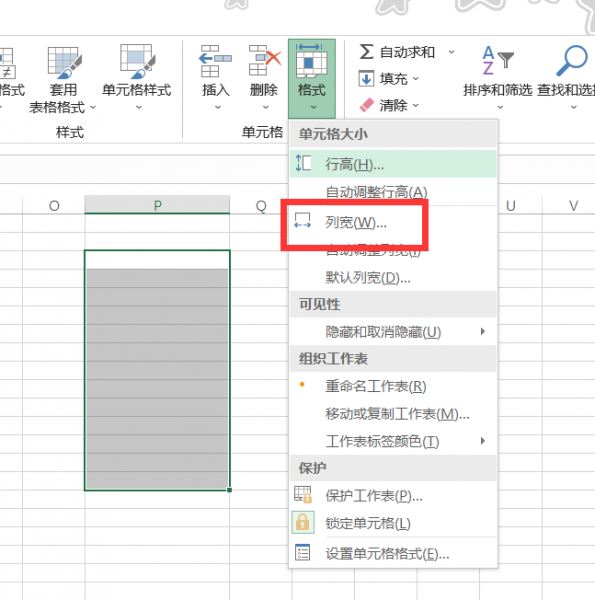Choose 自动调整行高(A) menu item
This screenshot has width=595, height=600.
click(393, 191)
